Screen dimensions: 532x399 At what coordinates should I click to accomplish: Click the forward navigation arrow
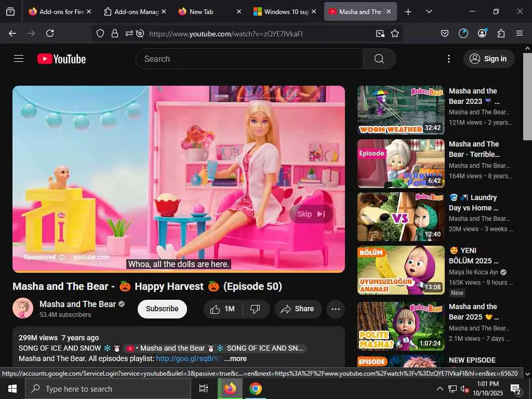pos(31,33)
